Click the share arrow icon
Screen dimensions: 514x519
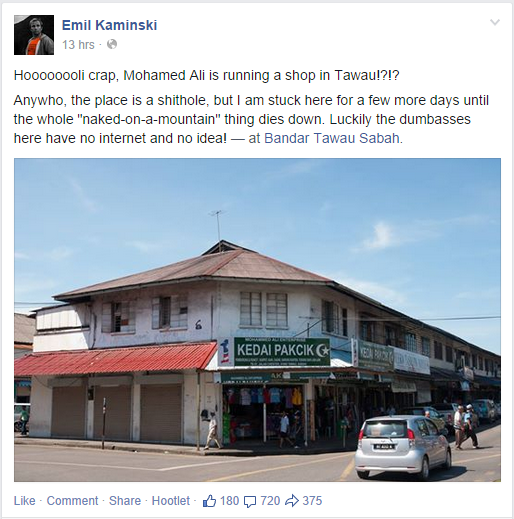click(x=292, y=501)
